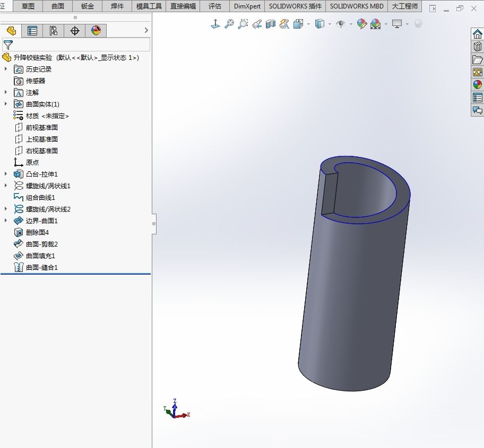Click the feature tree filter field
The width and height of the screenshot is (484, 448).
coord(80,45)
